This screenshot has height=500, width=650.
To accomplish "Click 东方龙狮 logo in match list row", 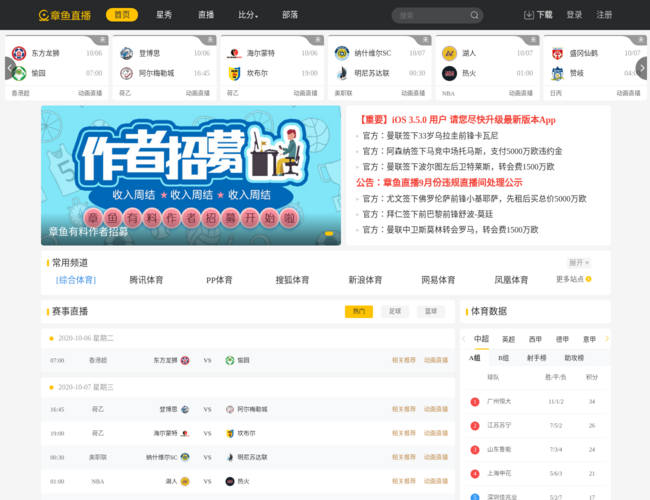I will pos(185,360).
